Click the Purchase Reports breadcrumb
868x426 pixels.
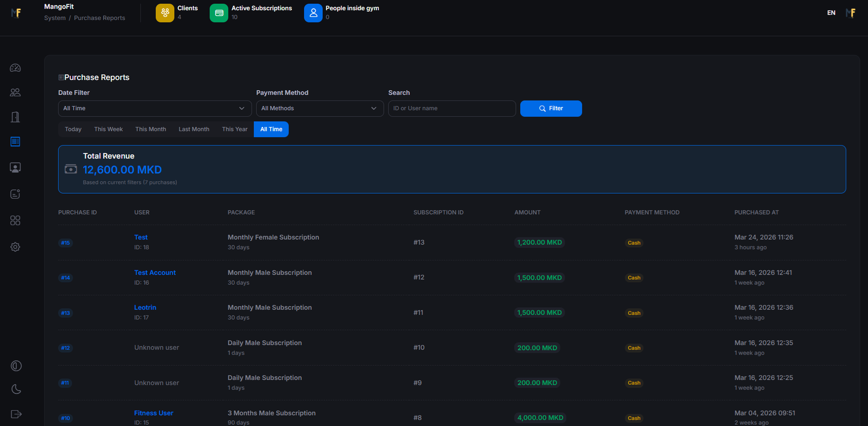pyautogui.click(x=99, y=18)
